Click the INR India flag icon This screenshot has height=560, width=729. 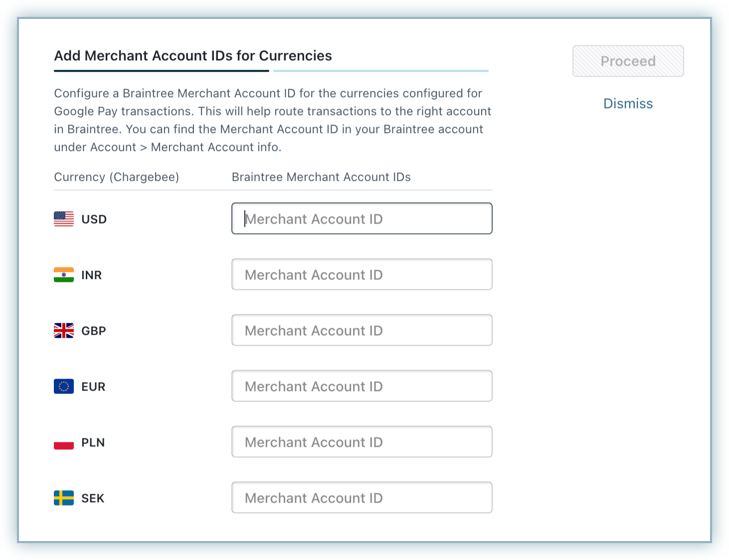(x=64, y=275)
